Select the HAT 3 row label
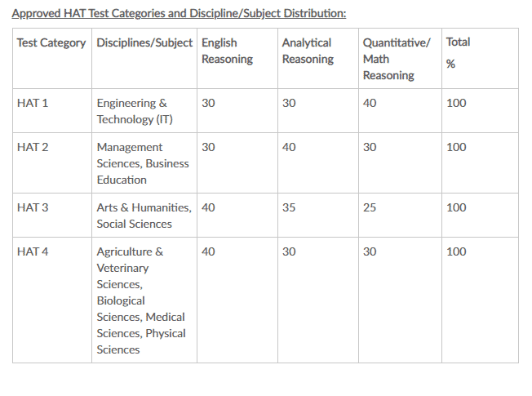 pyautogui.click(x=33, y=207)
